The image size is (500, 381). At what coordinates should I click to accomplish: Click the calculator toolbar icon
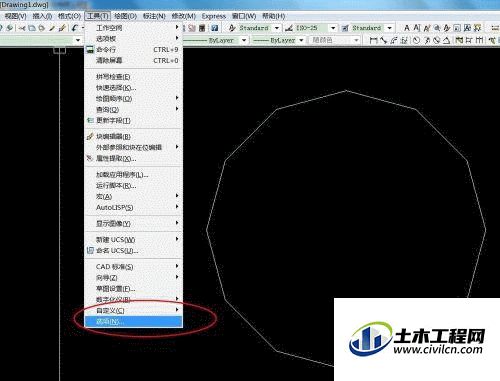click(x=202, y=28)
